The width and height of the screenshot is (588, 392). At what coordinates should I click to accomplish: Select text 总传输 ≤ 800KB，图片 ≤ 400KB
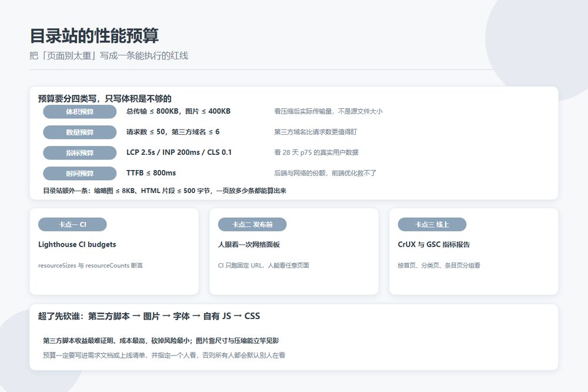tap(179, 111)
